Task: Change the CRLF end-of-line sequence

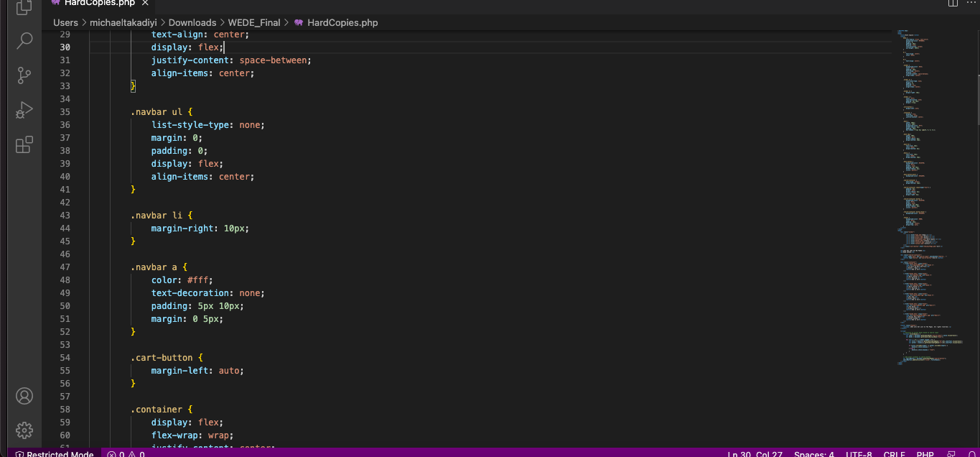Action: [x=895, y=454]
